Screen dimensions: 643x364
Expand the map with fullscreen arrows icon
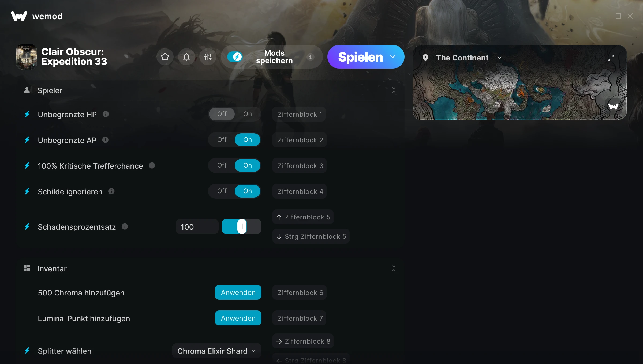611,58
